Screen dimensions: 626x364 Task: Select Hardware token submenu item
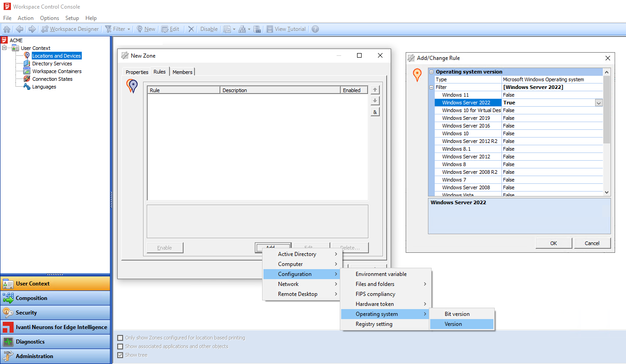(x=385, y=304)
